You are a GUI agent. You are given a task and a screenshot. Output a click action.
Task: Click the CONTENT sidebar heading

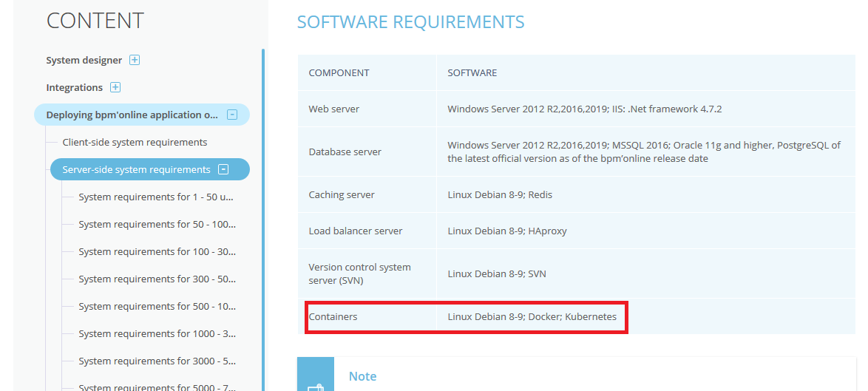point(95,21)
